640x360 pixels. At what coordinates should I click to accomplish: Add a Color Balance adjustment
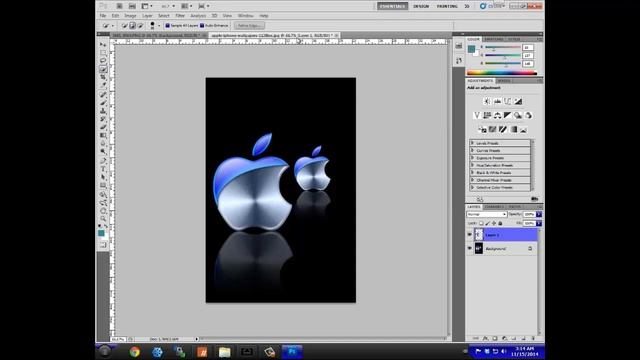(497, 116)
